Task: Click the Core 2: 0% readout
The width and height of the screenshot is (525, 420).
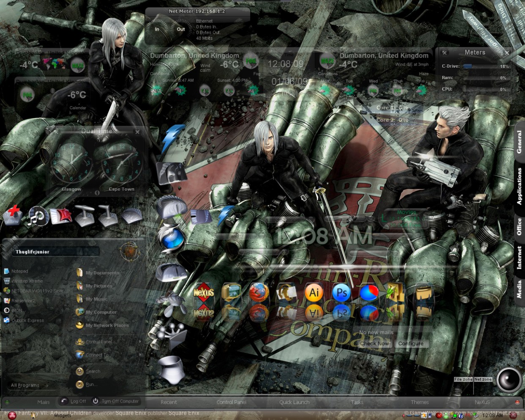Action: (392, 120)
